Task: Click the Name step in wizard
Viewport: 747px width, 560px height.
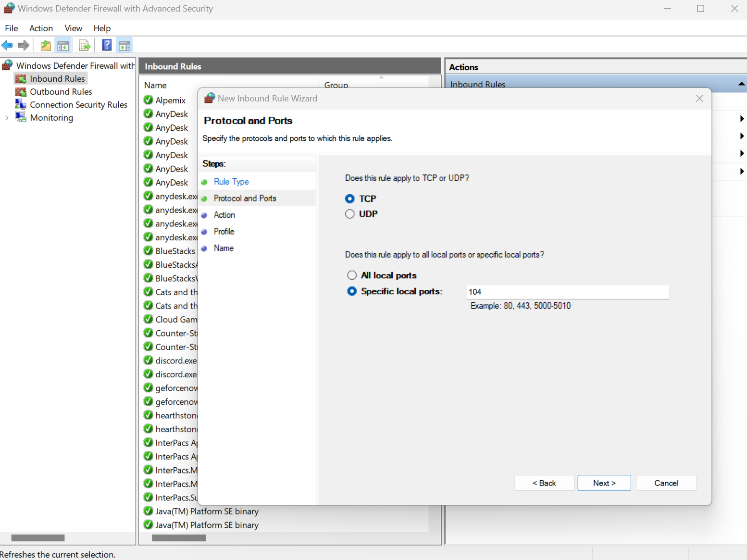Action: 224,248
